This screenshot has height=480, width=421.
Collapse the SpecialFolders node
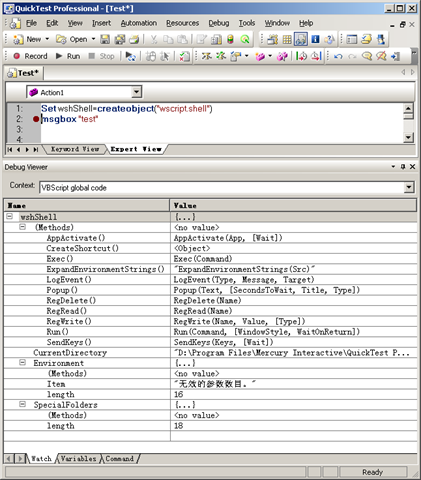(x=22, y=404)
